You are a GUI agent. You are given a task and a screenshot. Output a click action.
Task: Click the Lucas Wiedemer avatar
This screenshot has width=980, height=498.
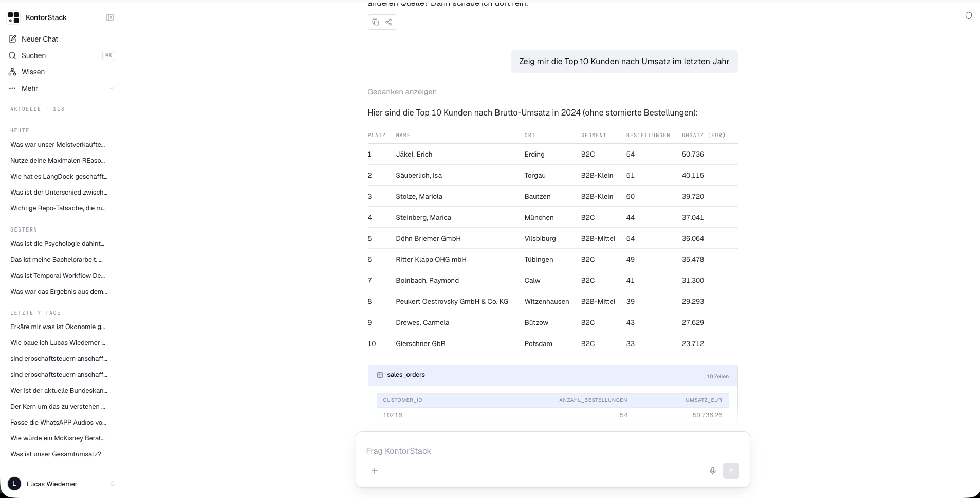tap(14, 484)
